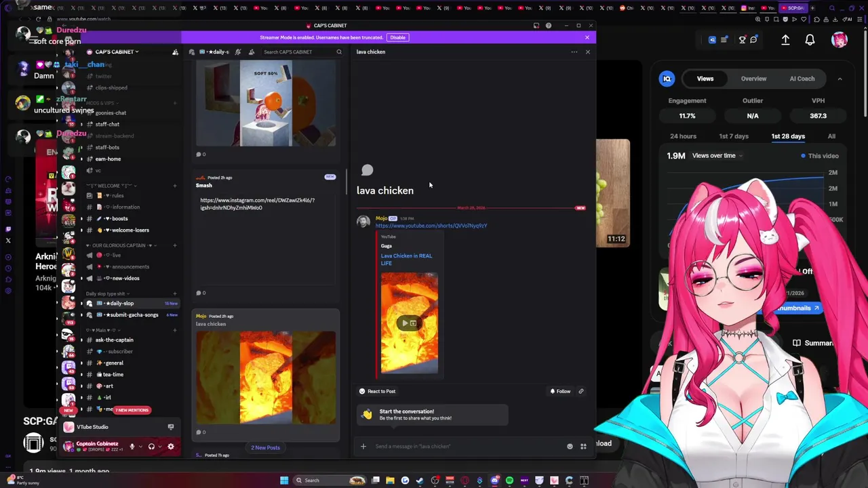Open the ask-the-captain channel
The height and width of the screenshot is (488, 868).
[114, 340]
